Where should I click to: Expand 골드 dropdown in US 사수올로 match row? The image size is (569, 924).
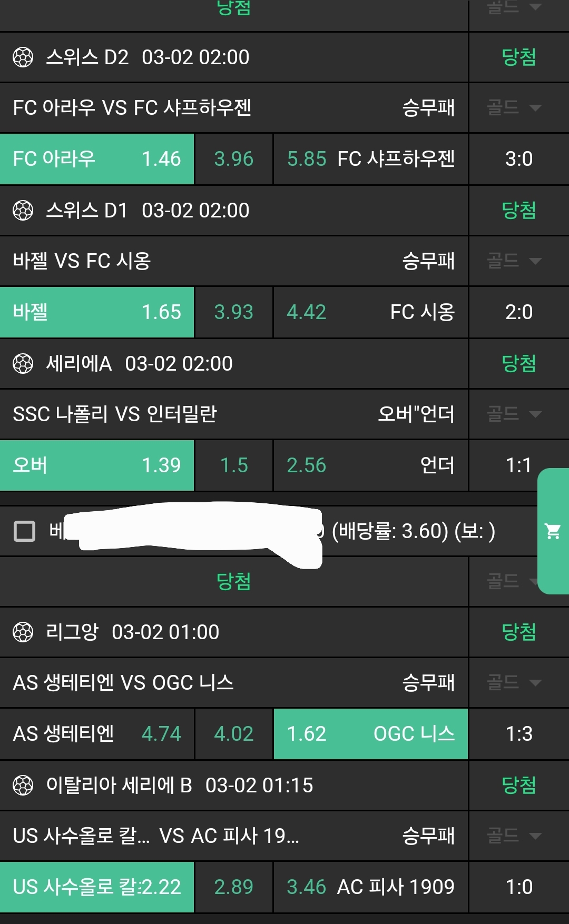pos(514,836)
